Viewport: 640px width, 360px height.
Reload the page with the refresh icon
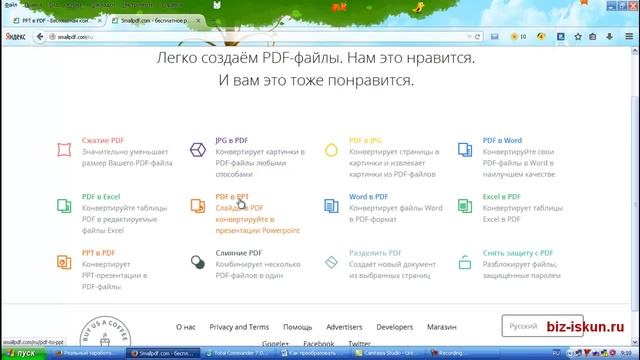tap(477, 37)
